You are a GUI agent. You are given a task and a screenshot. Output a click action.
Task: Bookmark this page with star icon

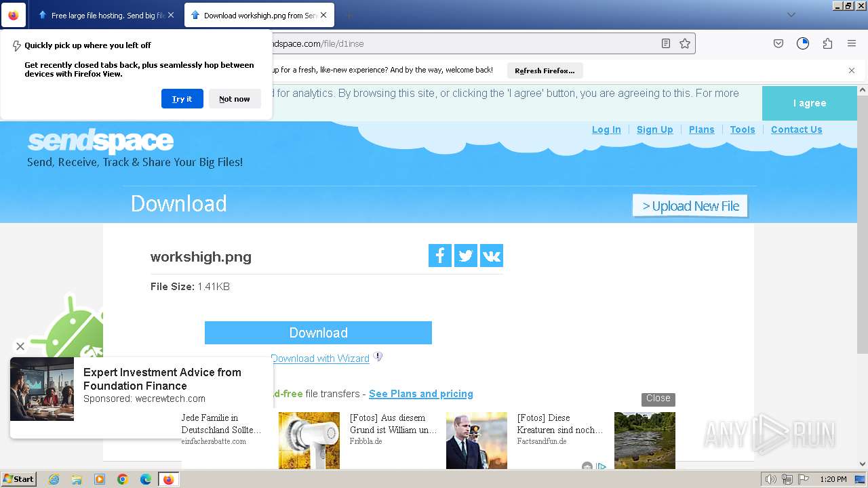pyautogui.click(x=685, y=43)
